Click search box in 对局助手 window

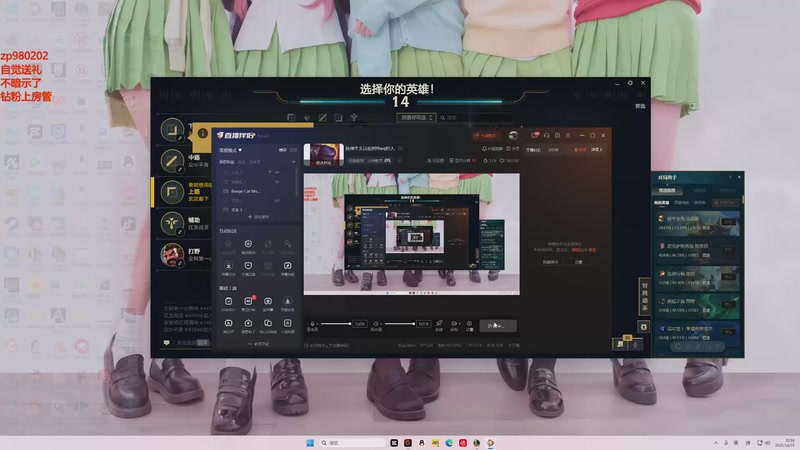point(726,203)
